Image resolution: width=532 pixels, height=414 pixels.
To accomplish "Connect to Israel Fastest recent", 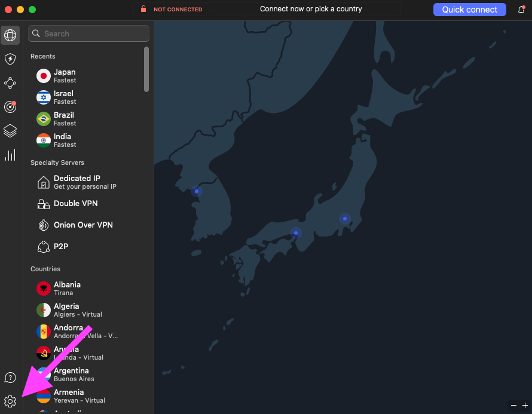I will pyautogui.click(x=87, y=97).
